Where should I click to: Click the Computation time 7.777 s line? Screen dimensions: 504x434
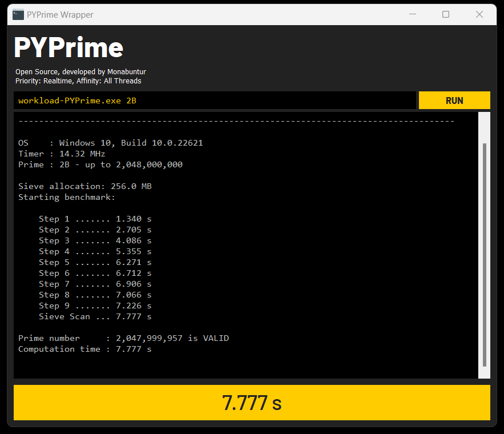tap(85, 349)
